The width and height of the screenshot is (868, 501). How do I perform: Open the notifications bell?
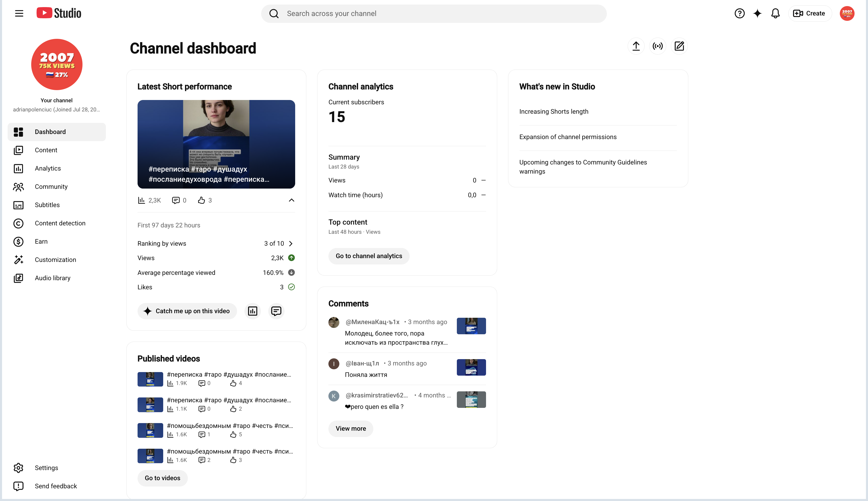[x=775, y=13]
